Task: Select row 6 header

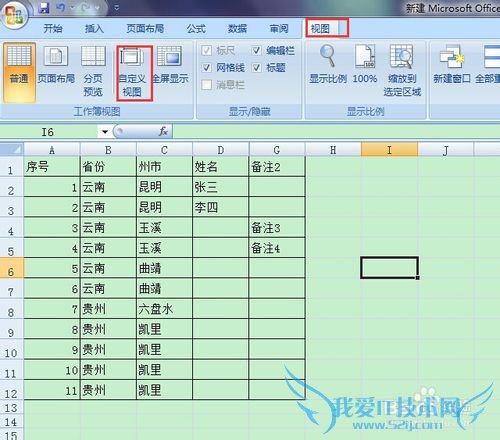Action: [11, 268]
